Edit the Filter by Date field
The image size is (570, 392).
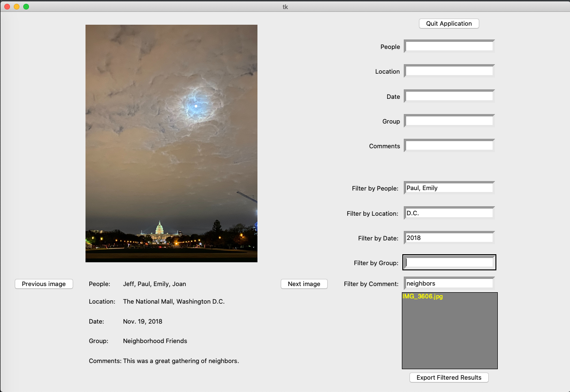[x=449, y=238]
